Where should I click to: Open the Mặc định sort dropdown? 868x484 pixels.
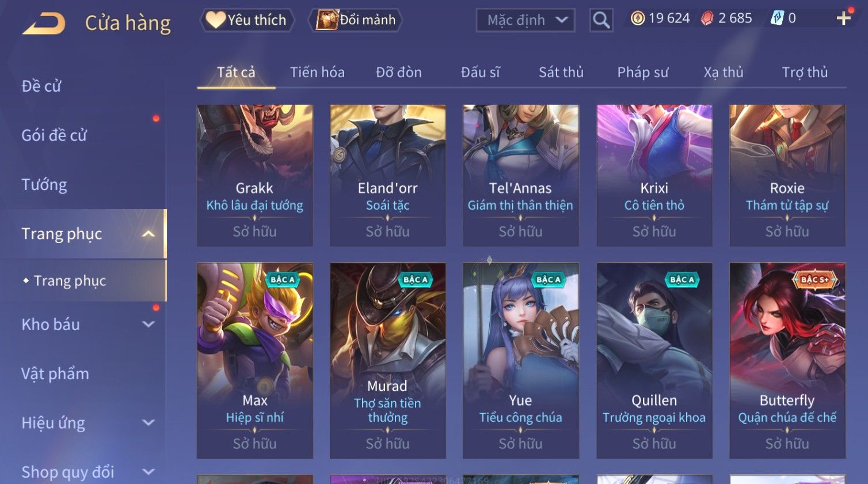[526, 20]
